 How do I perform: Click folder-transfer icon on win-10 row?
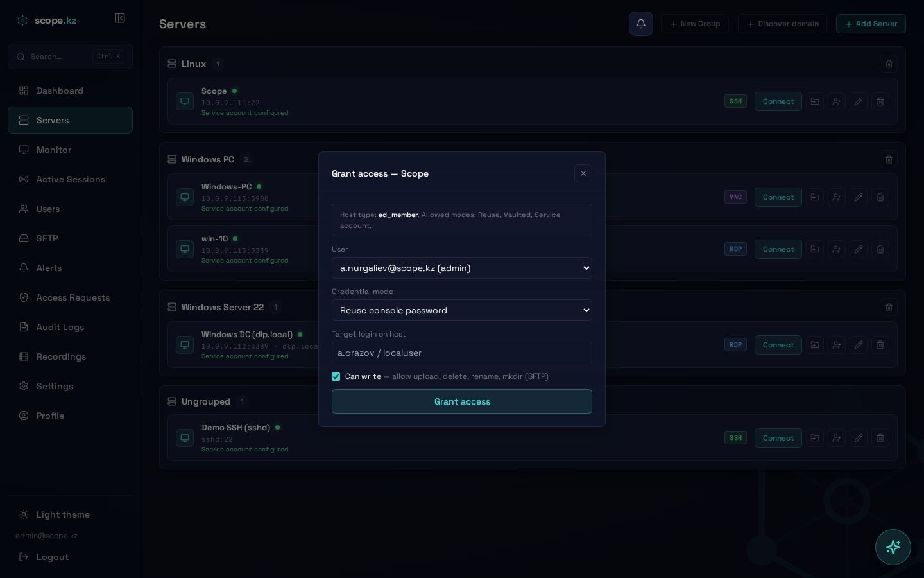click(815, 249)
